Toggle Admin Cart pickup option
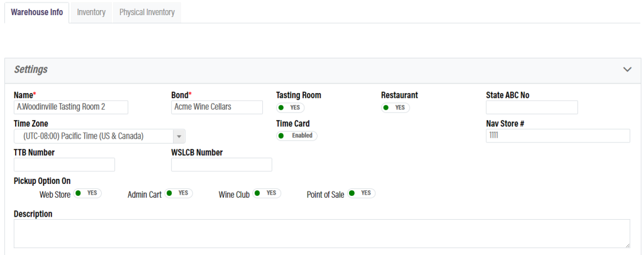 (179, 193)
